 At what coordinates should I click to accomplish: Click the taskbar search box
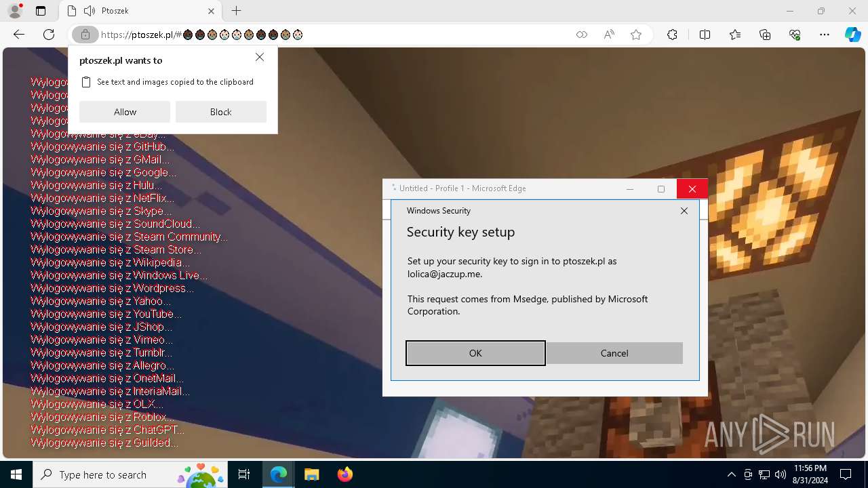pos(131,474)
